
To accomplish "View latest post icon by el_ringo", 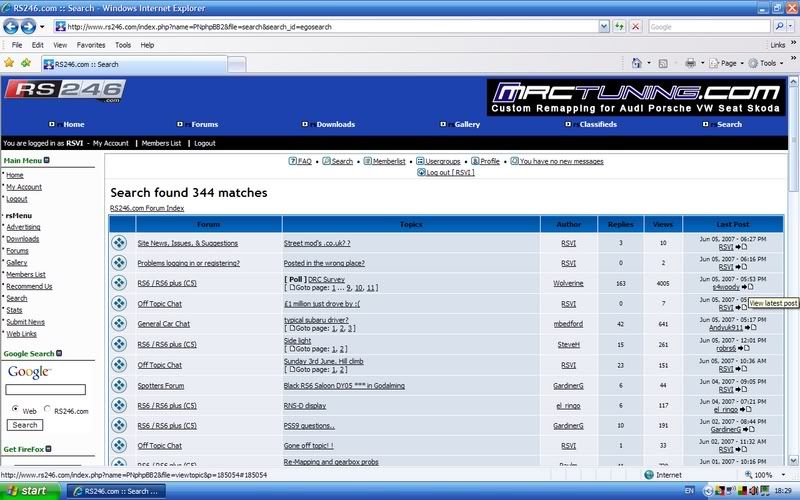I will click(745, 409).
